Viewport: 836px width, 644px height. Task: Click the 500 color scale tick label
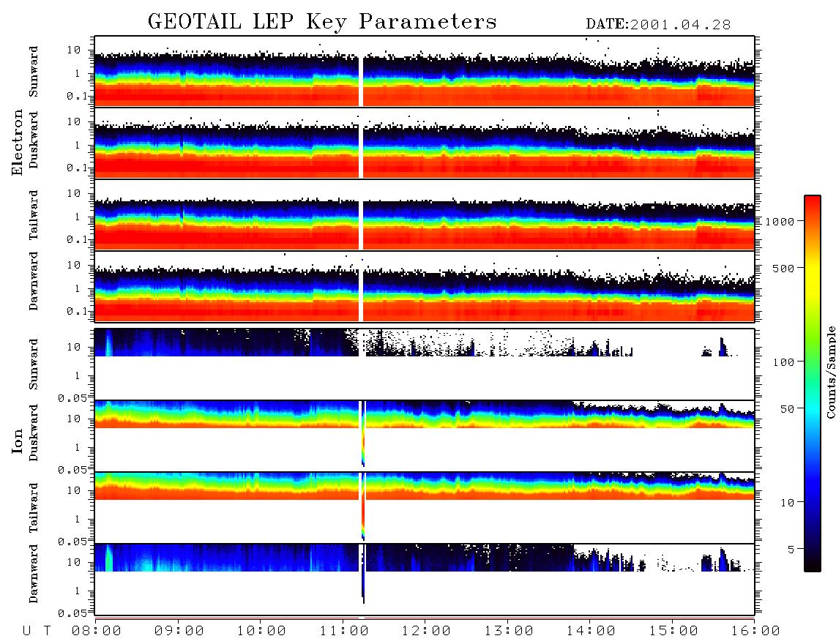click(783, 268)
